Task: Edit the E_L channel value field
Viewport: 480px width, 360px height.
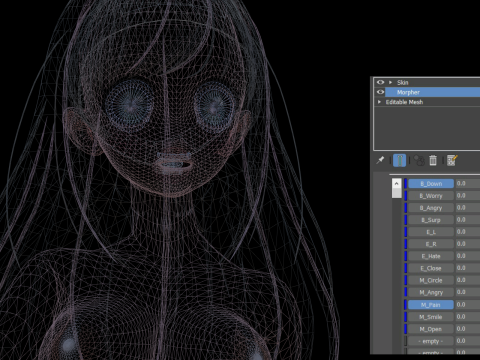Action: (468, 232)
